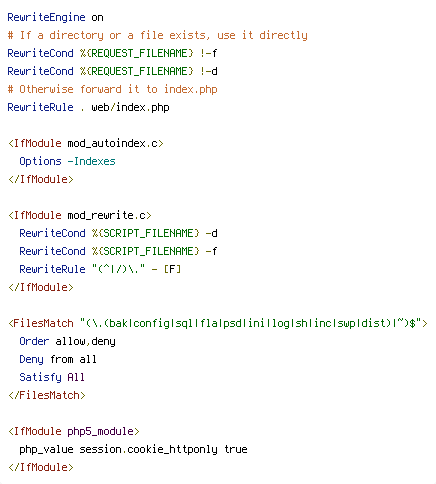Screen dimensions: 436x484
Task: Click web/index.php in the RewriteRule line
Action: (130, 108)
